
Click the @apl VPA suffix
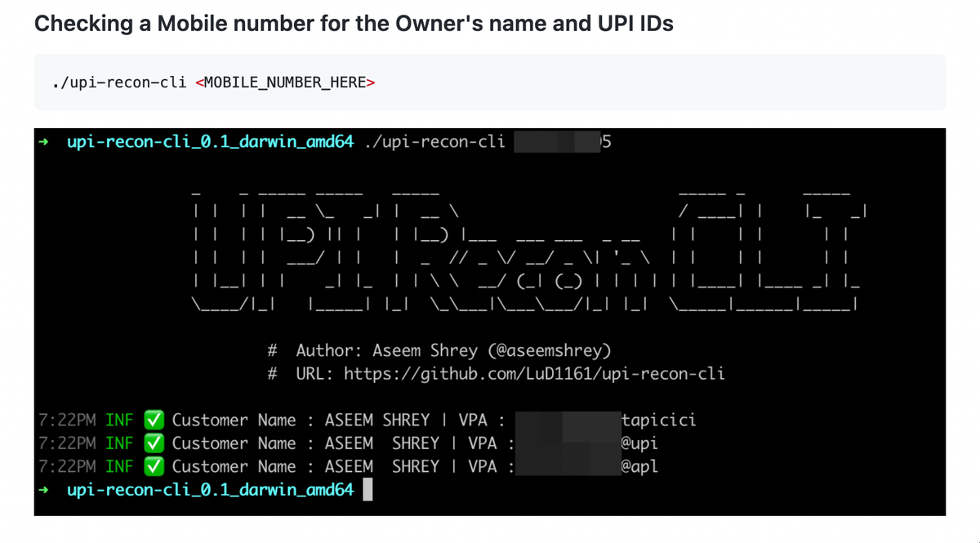(639, 466)
